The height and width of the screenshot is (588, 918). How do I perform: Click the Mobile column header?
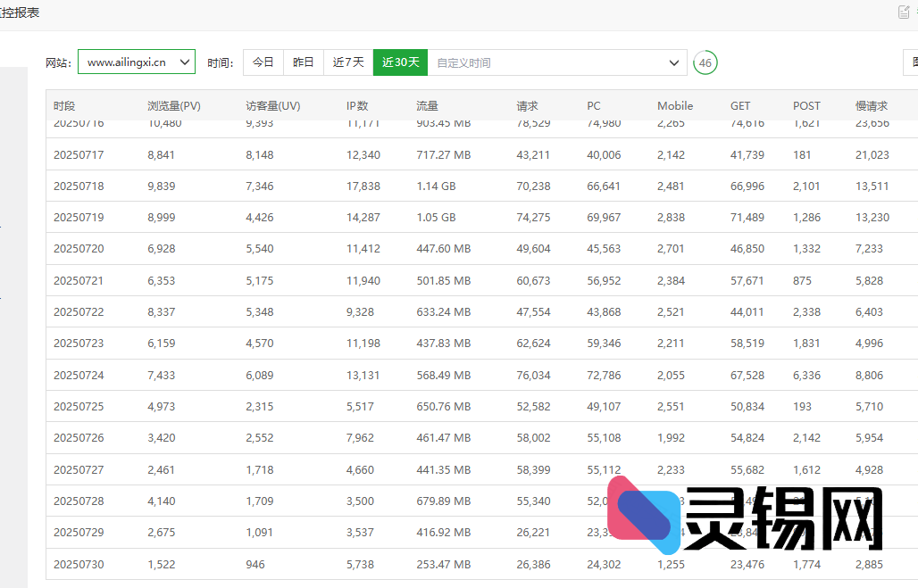[675, 105]
